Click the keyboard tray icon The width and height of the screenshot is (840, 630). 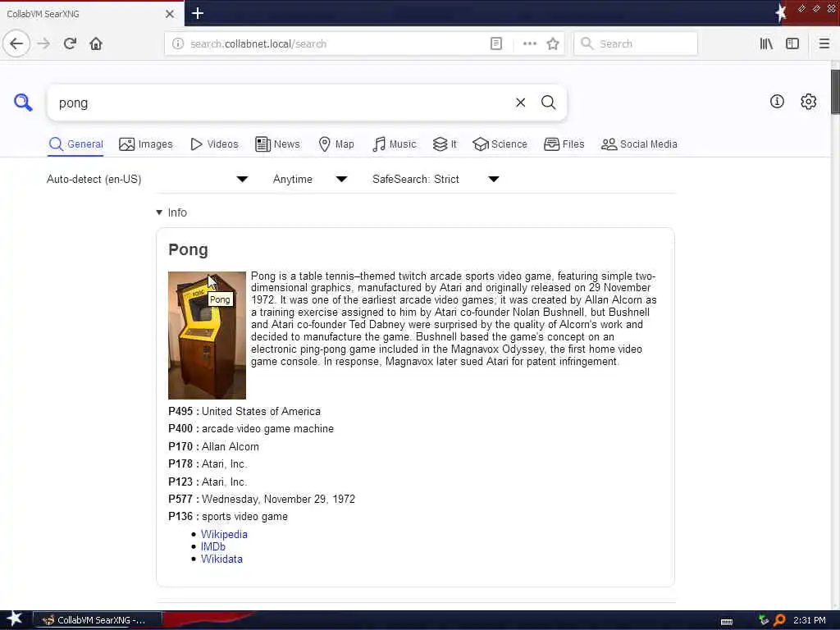(727, 621)
